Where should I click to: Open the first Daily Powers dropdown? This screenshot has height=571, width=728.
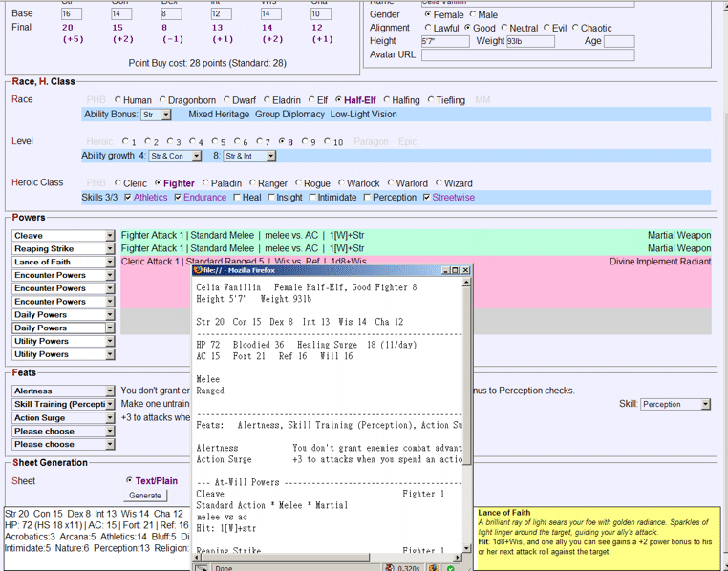tap(110, 314)
